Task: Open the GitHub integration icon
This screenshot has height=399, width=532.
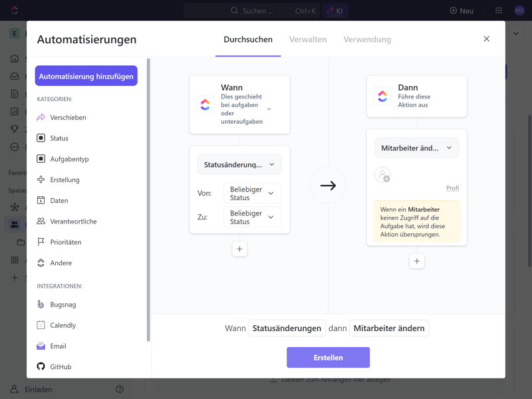Action: point(41,366)
